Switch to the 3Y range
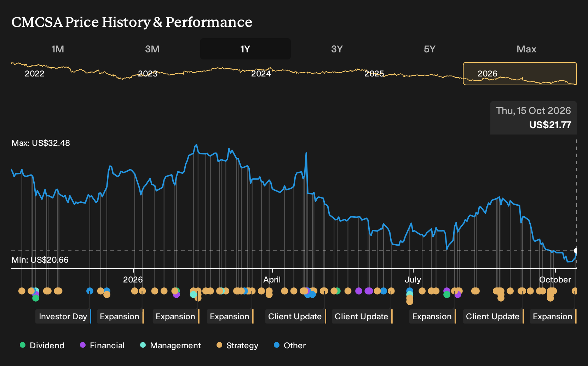Viewport: 588px width, 366px height. [x=337, y=49]
